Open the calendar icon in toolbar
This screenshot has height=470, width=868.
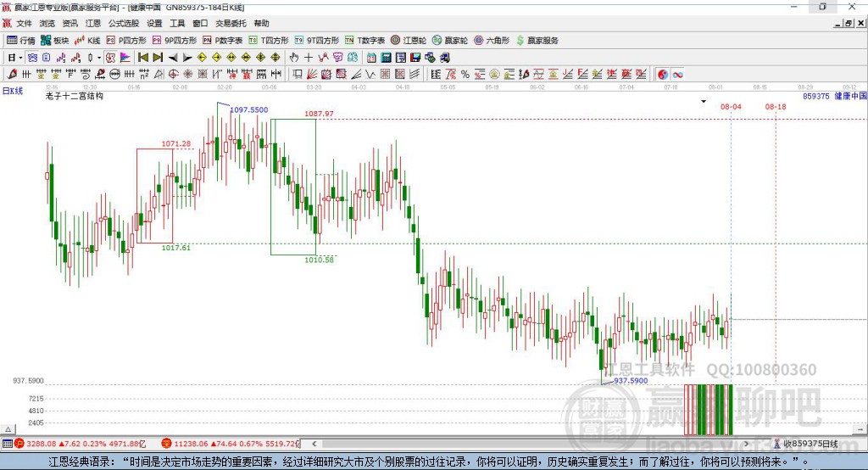[x=371, y=58]
